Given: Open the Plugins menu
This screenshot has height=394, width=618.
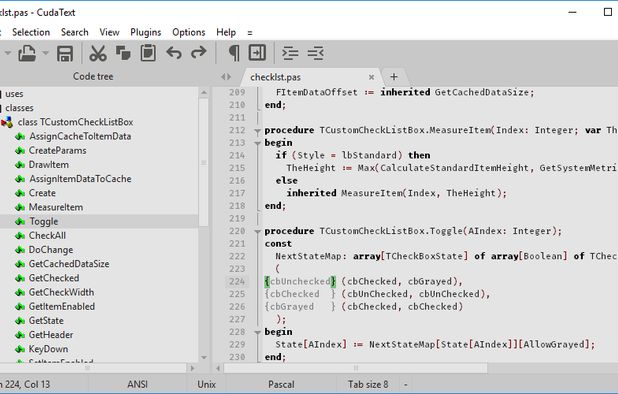Looking at the screenshot, I should (146, 32).
